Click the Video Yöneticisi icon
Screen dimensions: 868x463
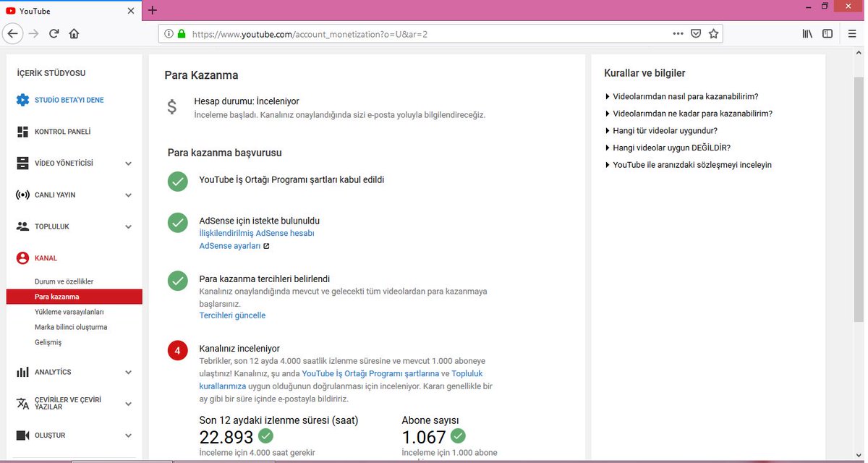(22, 163)
